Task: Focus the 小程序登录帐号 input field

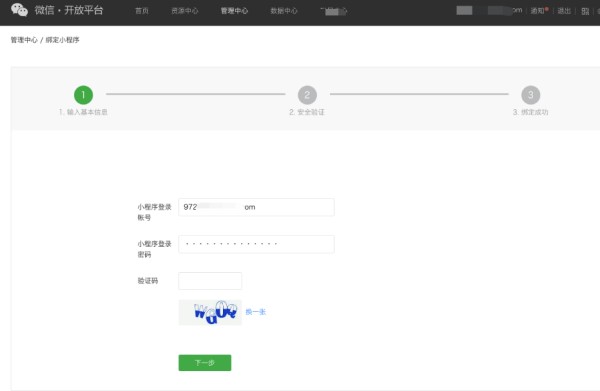Action: click(x=256, y=207)
